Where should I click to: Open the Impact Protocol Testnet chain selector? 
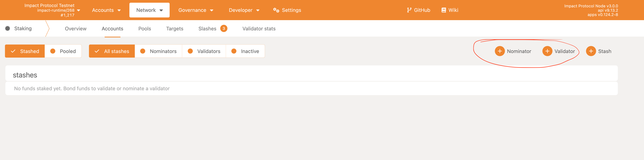52,10
